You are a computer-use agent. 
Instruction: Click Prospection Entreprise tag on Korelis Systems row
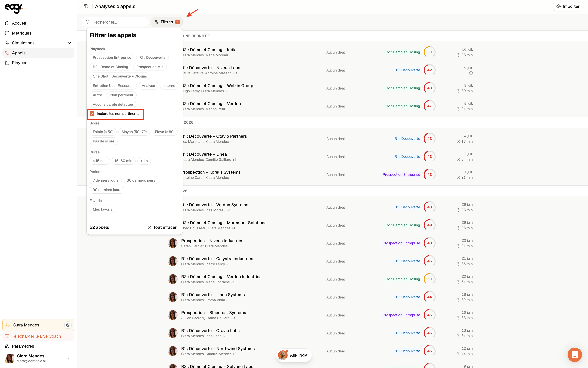coord(401,174)
